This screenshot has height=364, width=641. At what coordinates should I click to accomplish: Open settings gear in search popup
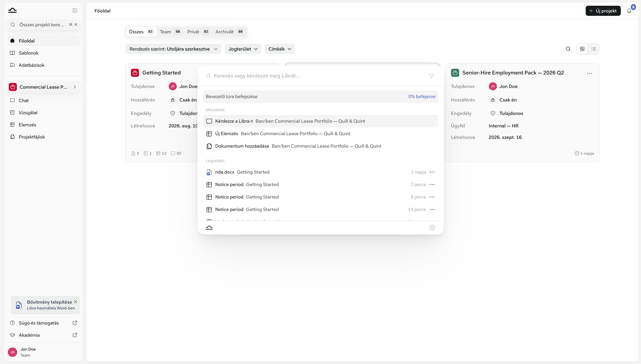[432, 227]
